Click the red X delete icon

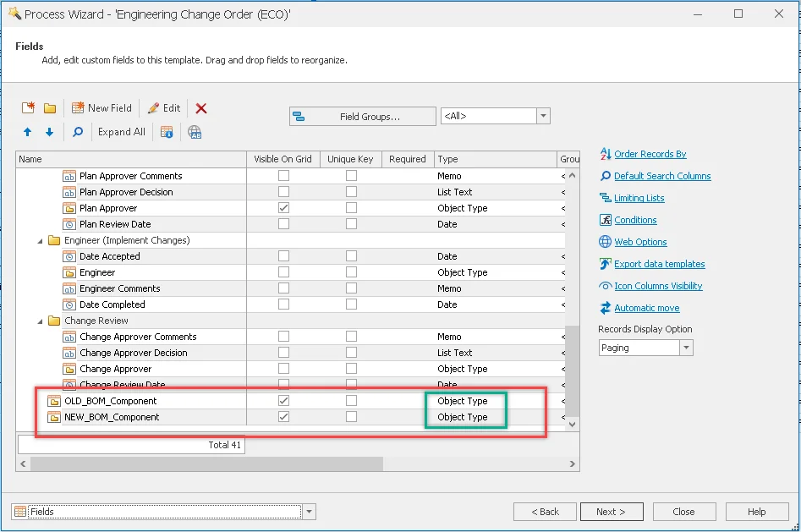click(x=201, y=108)
